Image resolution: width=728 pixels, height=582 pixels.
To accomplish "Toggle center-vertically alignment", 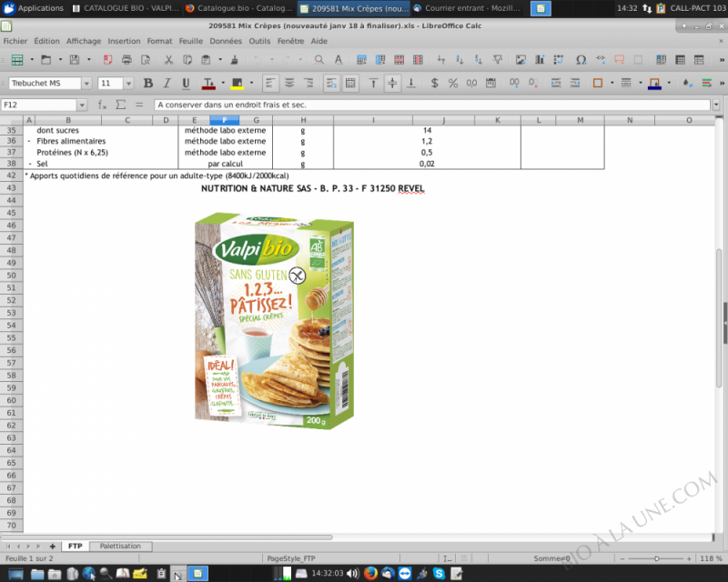I will (392, 83).
